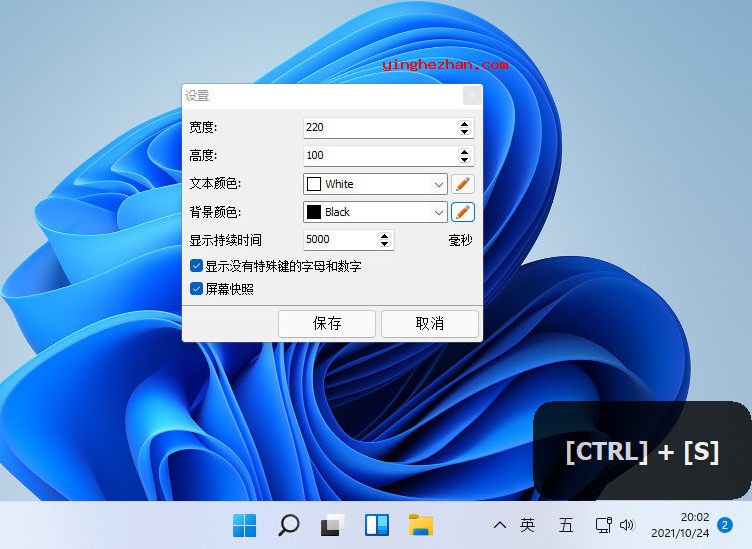752x549 pixels.
Task: Click the 取消 button
Action: (430, 324)
